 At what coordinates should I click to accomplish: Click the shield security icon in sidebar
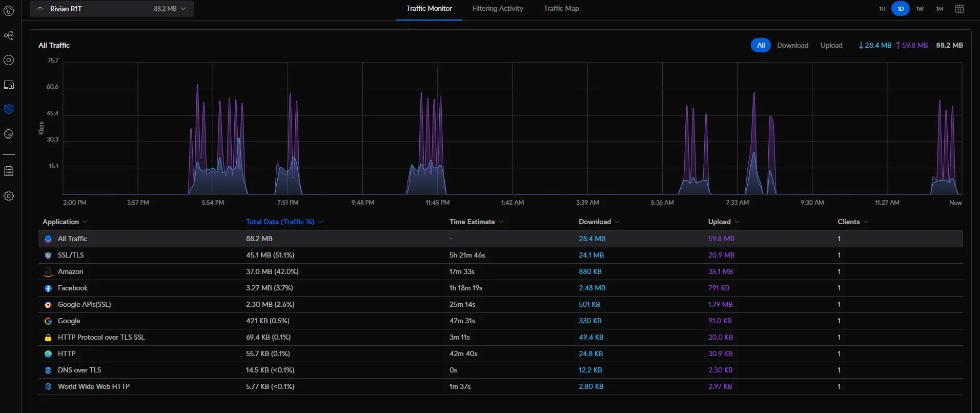point(9,109)
